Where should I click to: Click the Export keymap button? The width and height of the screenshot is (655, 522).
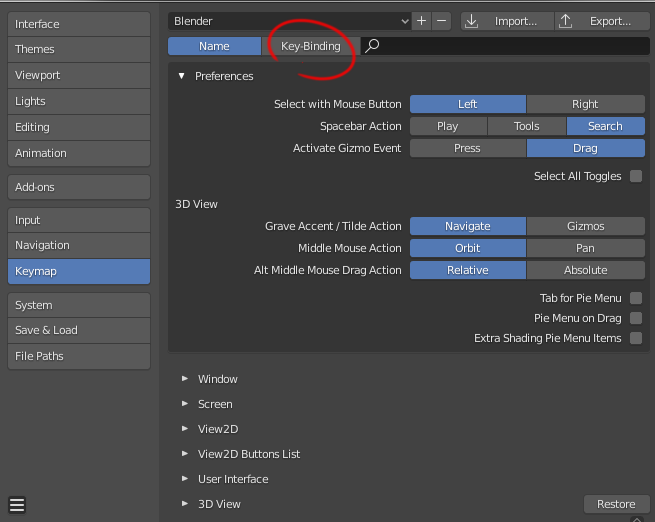[x=602, y=21]
